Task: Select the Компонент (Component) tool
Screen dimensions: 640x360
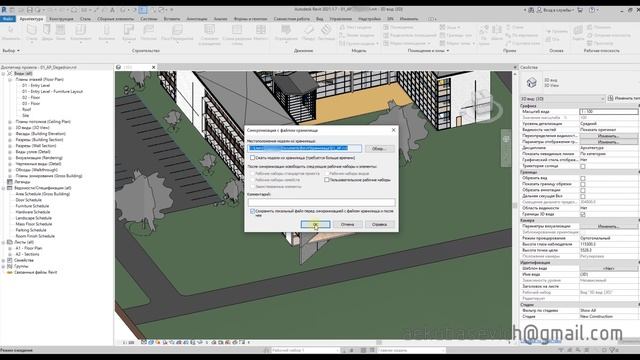Action: point(80,33)
